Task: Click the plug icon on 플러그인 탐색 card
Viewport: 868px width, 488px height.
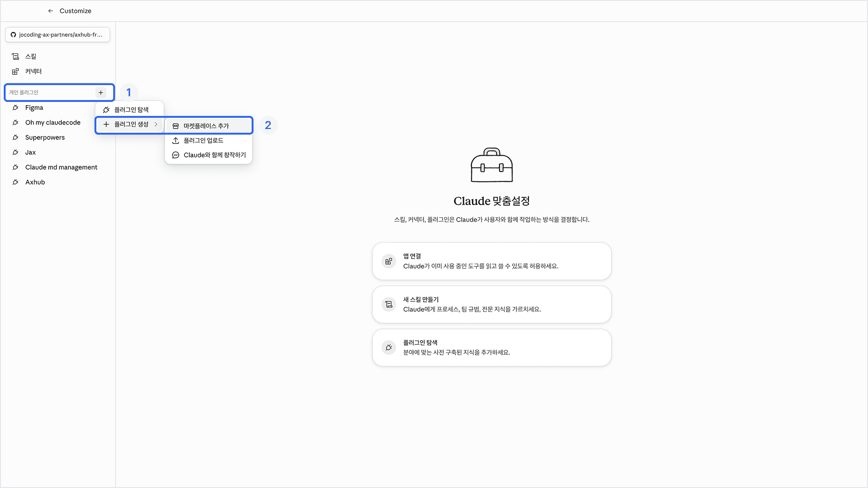Action: pyautogui.click(x=389, y=347)
